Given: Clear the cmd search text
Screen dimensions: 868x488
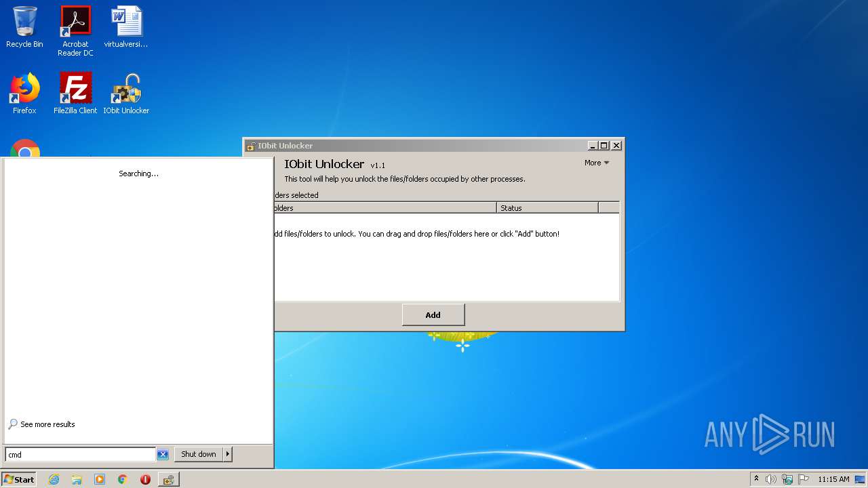Looking at the screenshot, I should click(x=163, y=454).
